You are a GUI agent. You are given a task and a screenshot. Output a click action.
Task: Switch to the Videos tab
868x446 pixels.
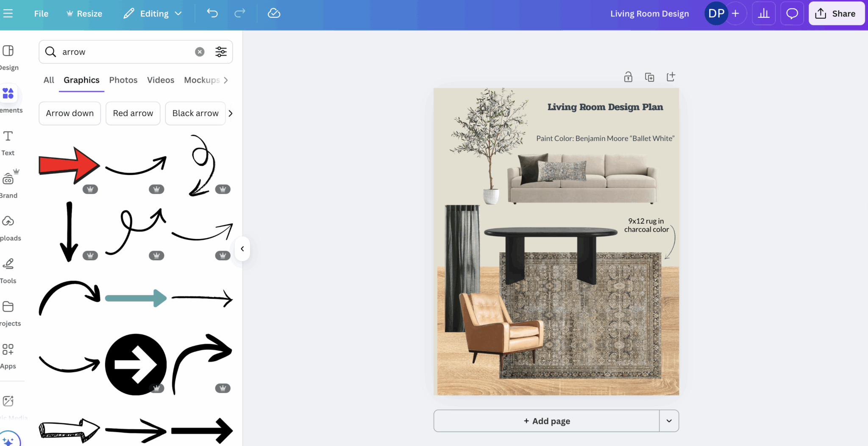click(161, 80)
